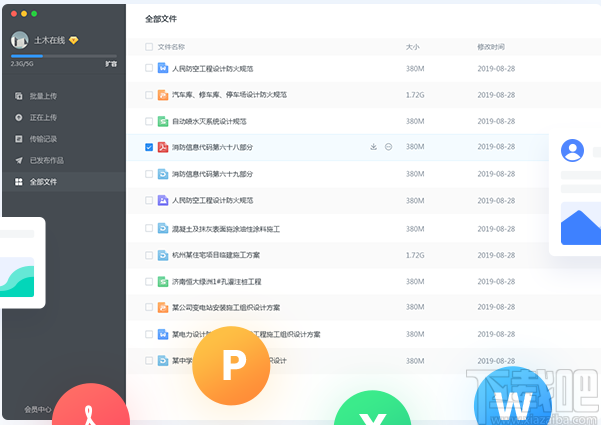Tick the checkbox for 济南恒大绿洲1#孔灌注桩工程
Viewport: 601px width, 425px height.
[149, 282]
